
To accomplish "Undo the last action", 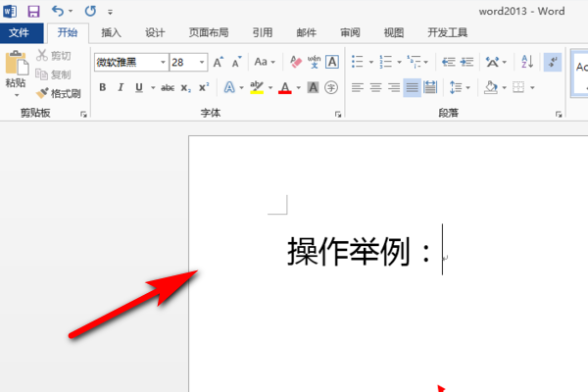I will [x=58, y=11].
